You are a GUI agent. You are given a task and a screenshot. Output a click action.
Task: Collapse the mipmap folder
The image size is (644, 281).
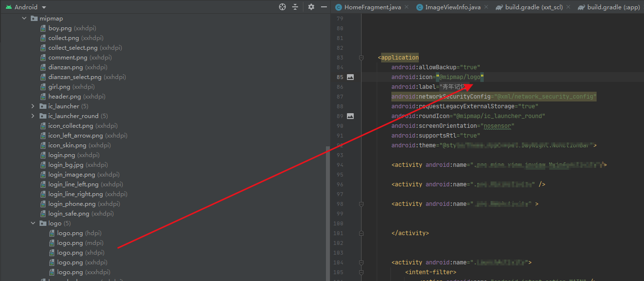point(24,19)
